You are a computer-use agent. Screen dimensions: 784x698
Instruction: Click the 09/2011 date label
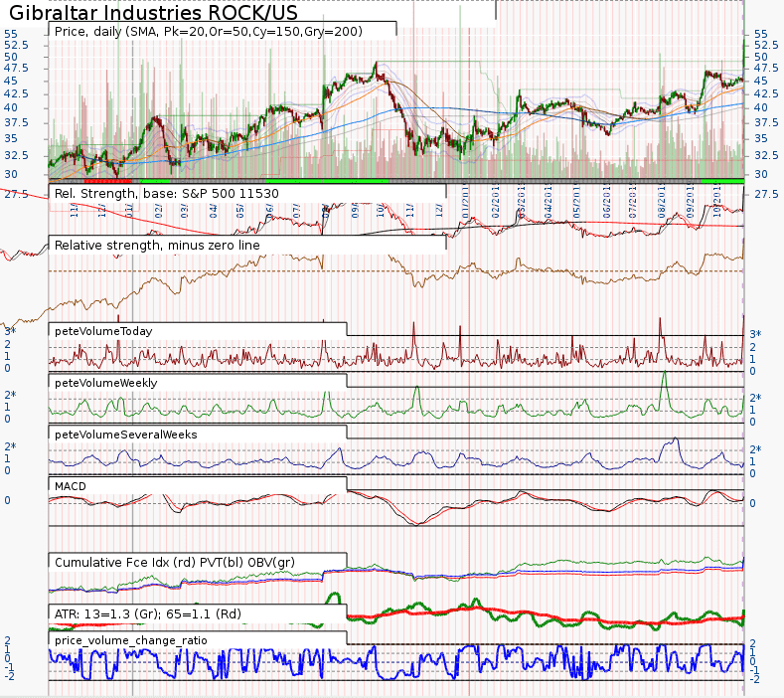[x=691, y=201]
